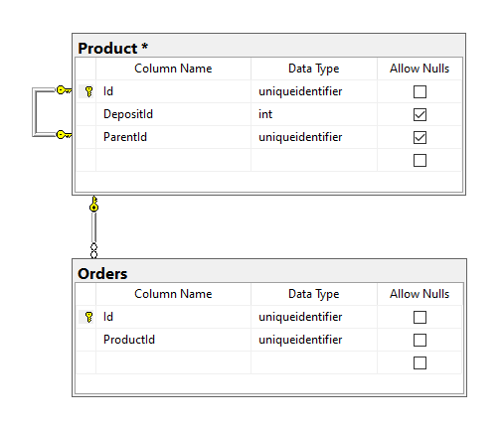Select the DepositId column name cell

click(173, 114)
